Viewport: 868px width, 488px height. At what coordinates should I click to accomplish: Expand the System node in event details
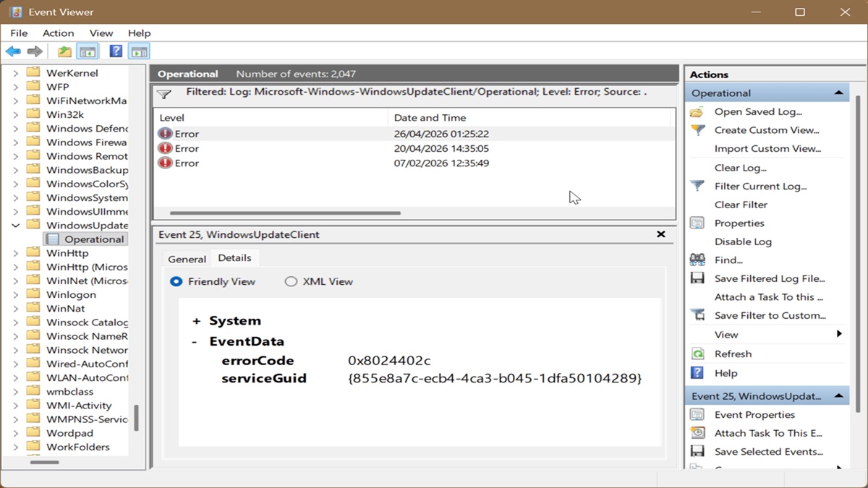196,321
